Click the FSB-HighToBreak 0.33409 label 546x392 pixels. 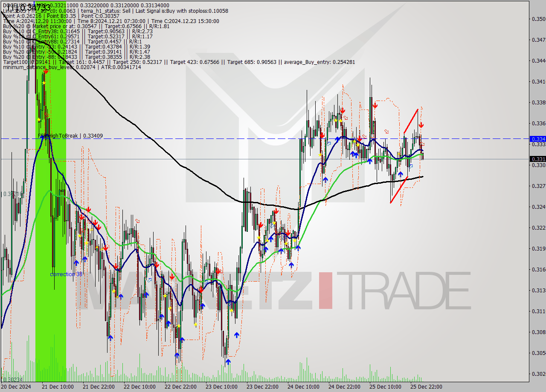tap(70, 136)
